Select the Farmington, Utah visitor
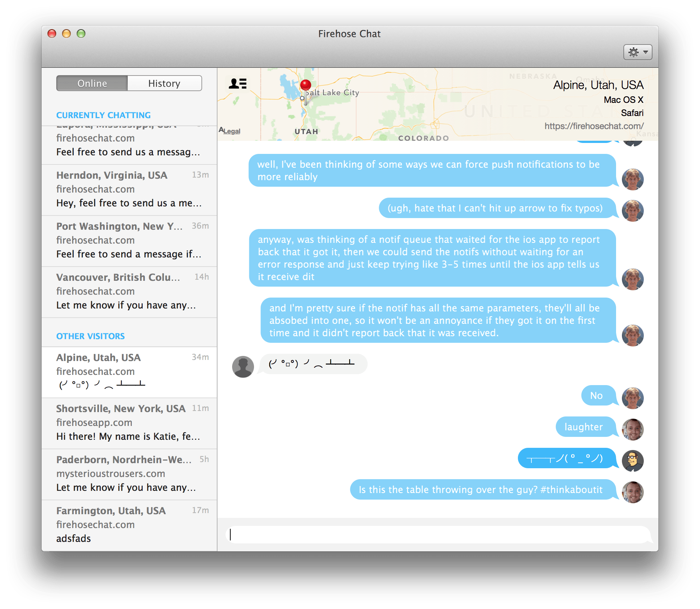This screenshot has width=700, height=609. pos(129,525)
